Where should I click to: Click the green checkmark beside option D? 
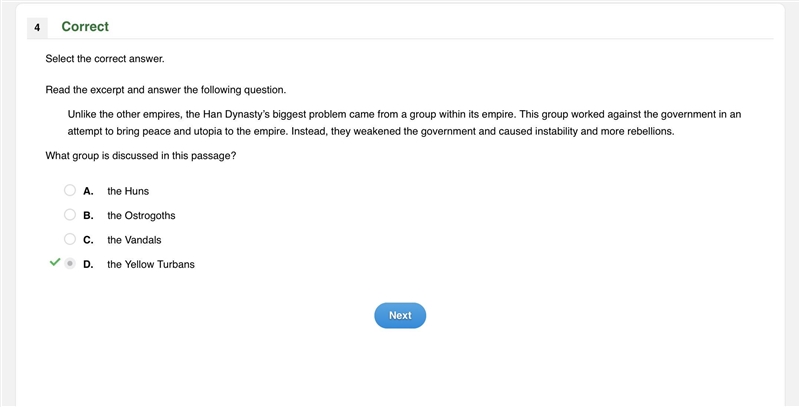click(55, 262)
